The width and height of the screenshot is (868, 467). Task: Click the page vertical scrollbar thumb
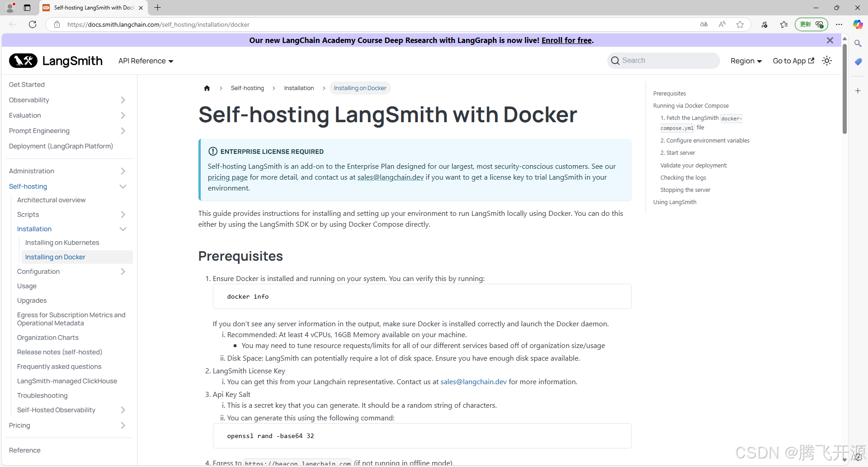click(x=844, y=88)
